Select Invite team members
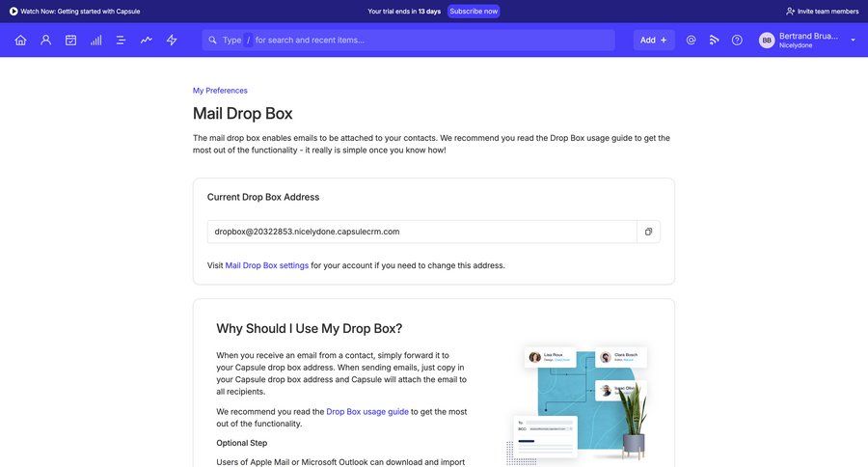Screen dimensions: 868x467 [822, 11]
